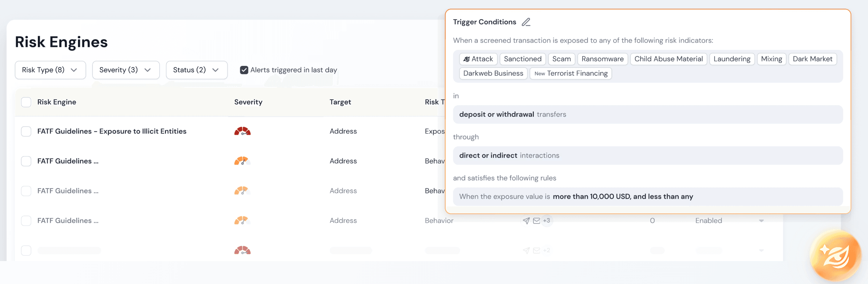Open the Status (2) filter dropdown
The width and height of the screenshot is (868, 284).
pyautogui.click(x=197, y=70)
